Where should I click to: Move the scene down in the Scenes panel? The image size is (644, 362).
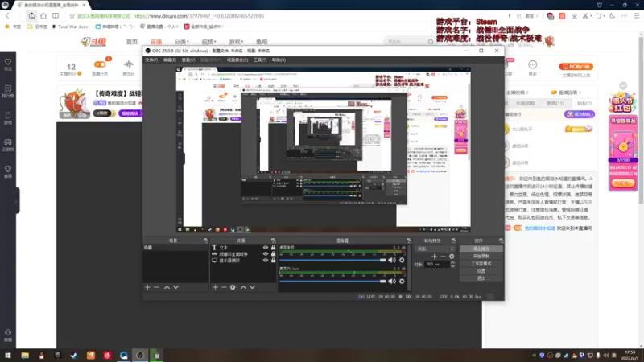[x=175, y=287]
